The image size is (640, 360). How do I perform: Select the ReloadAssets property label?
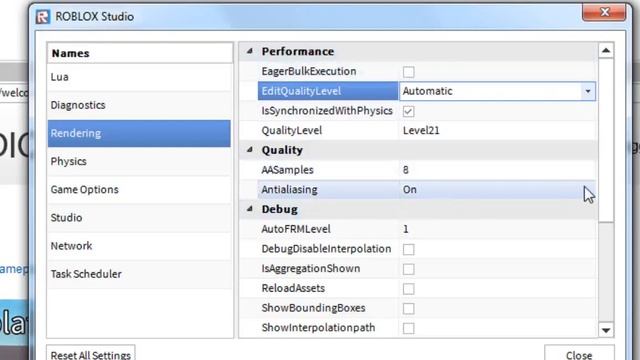[293, 288]
